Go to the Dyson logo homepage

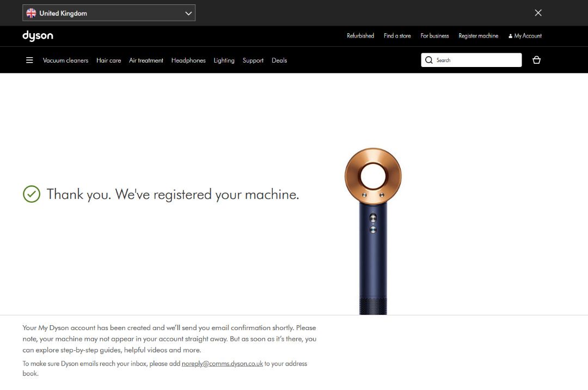pos(38,36)
